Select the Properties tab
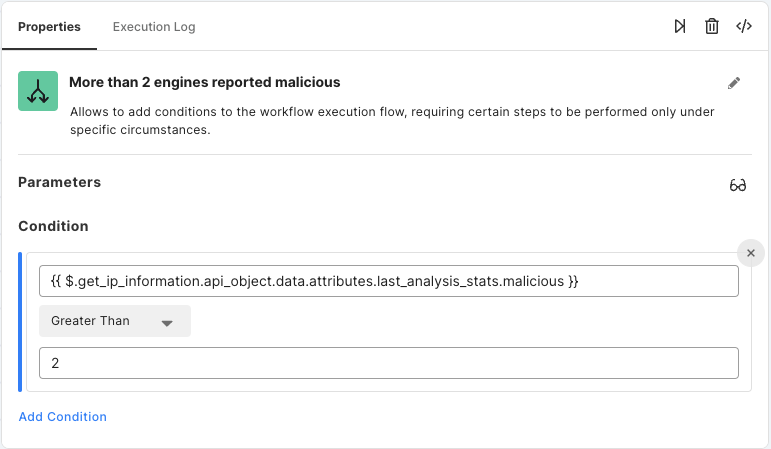This screenshot has width=771, height=449. tap(49, 27)
